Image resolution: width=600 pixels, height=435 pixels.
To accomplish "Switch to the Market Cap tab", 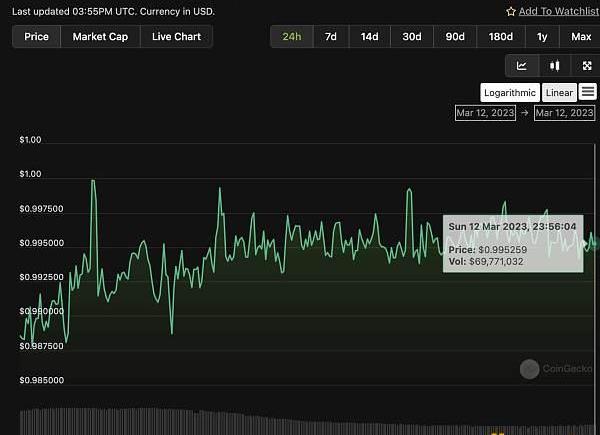I will tap(100, 37).
